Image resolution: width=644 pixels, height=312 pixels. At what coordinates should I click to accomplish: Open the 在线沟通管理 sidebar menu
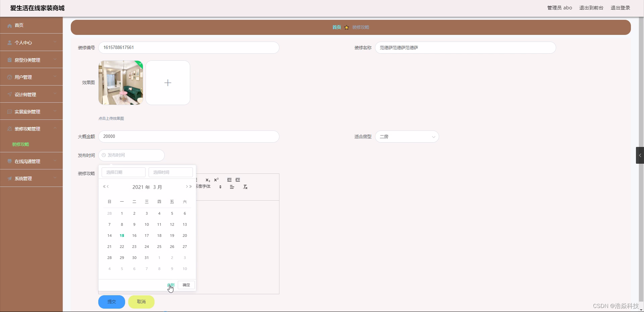tap(31, 161)
